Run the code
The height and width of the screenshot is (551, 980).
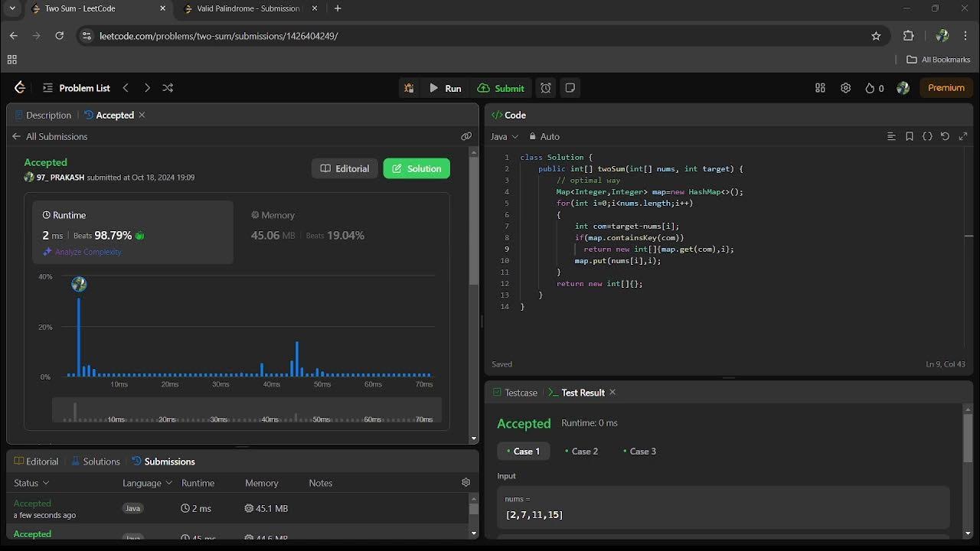coord(446,88)
